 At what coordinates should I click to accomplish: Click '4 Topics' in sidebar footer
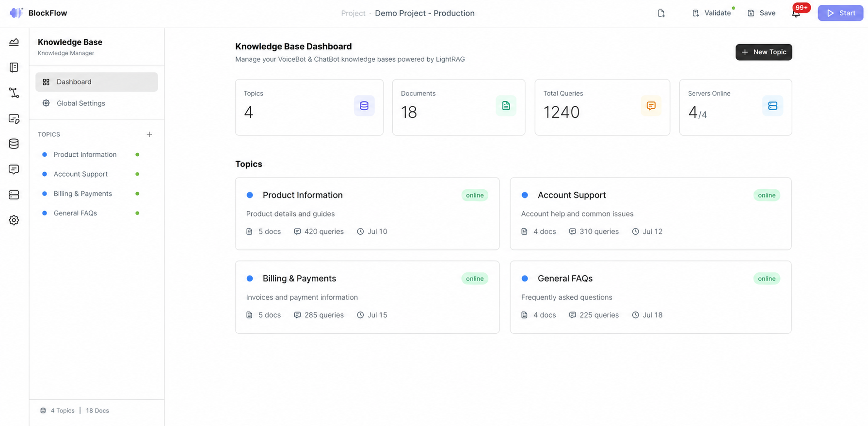[63, 410]
